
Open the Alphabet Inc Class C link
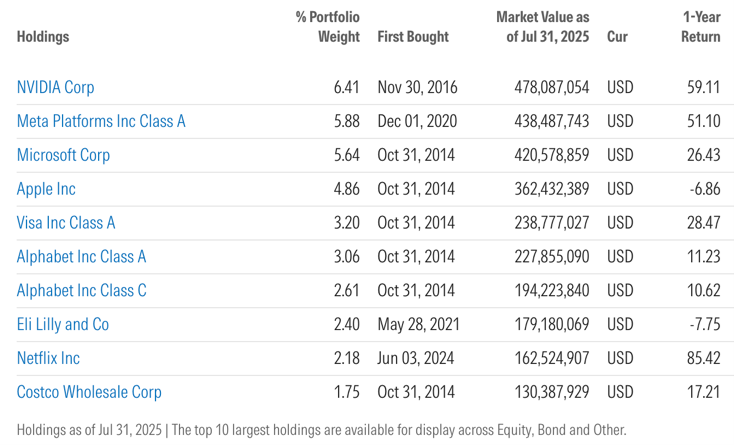81,291
